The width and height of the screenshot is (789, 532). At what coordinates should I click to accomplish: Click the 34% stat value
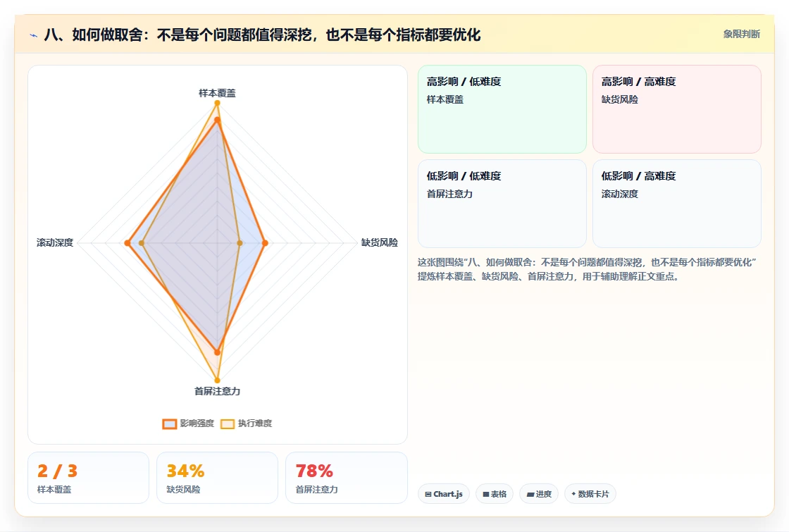[186, 471]
